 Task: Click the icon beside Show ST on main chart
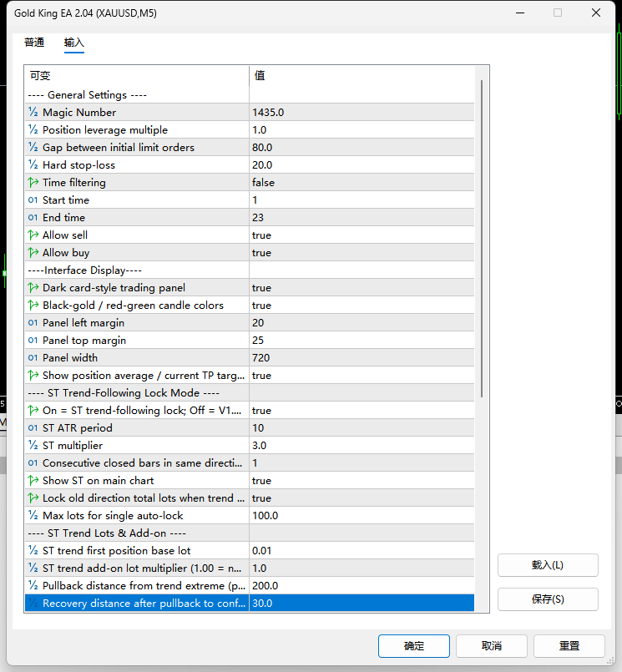33,481
